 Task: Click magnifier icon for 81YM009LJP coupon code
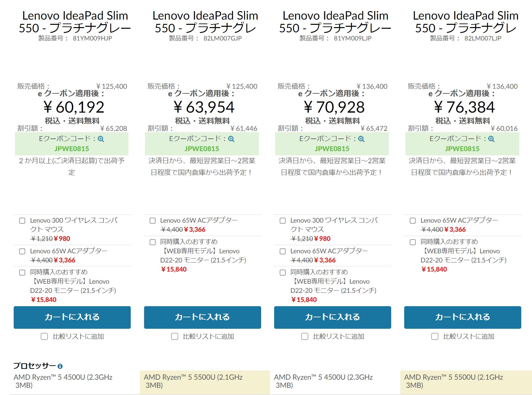(361, 139)
